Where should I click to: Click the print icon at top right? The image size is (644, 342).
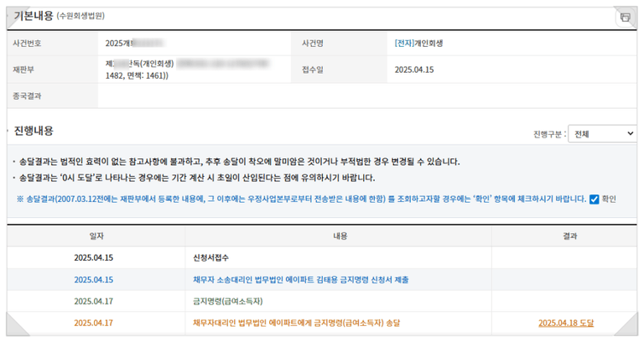pyautogui.click(x=625, y=18)
